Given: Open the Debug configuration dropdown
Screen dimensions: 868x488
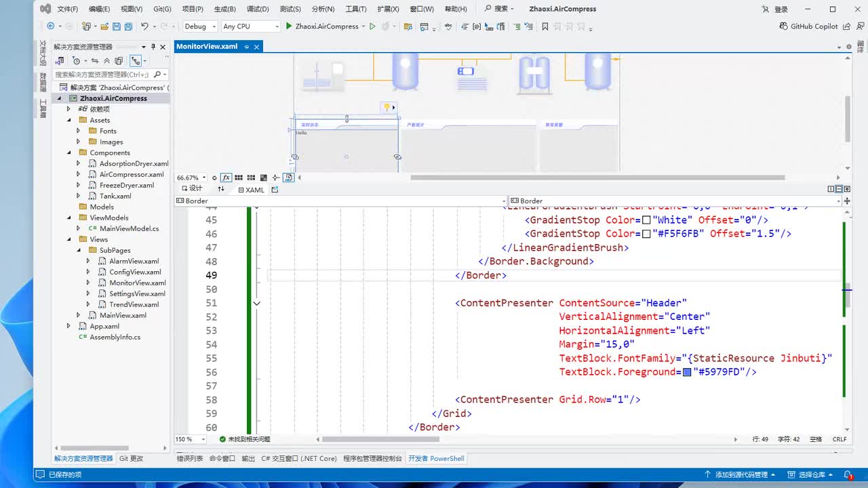Looking at the screenshot, I should point(200,26).
